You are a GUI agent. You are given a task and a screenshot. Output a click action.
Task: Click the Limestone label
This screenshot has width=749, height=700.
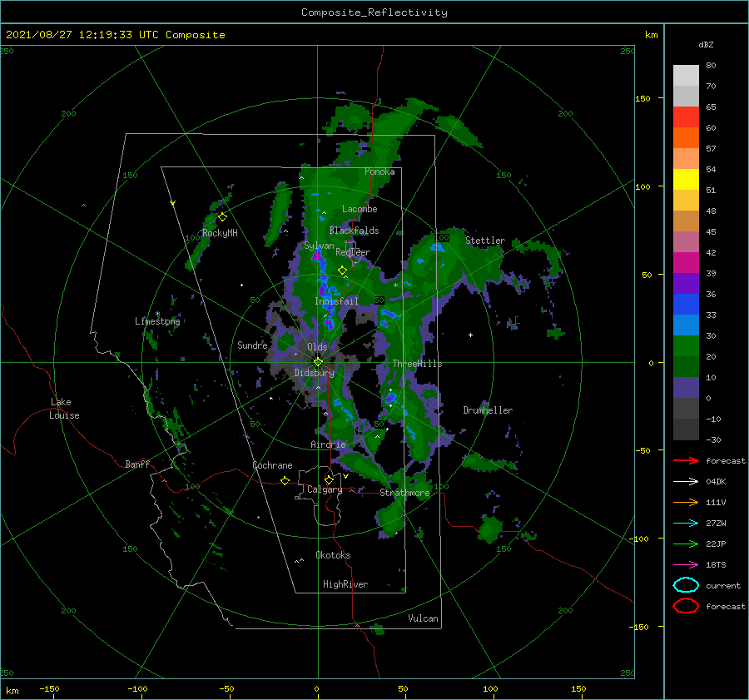click(157, 321)
